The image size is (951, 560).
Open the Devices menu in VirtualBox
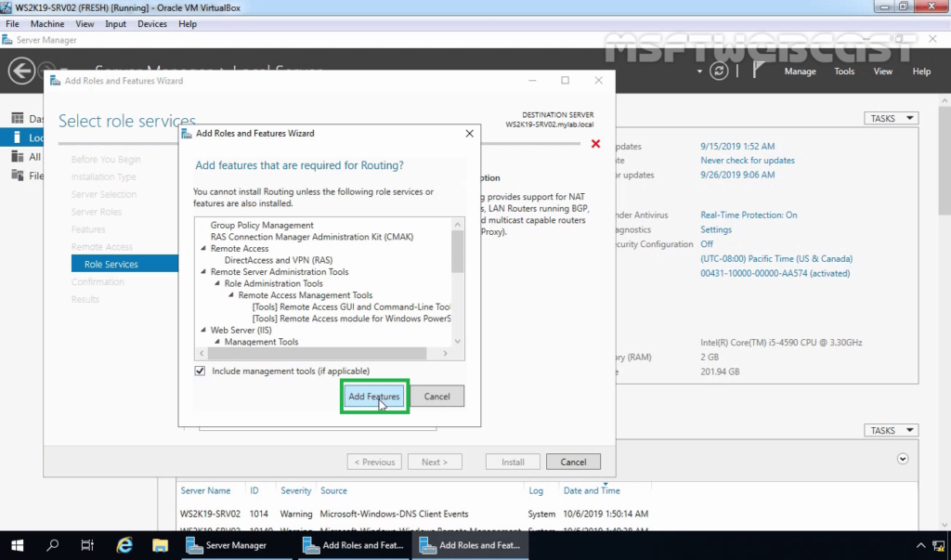tap(152, 24)
